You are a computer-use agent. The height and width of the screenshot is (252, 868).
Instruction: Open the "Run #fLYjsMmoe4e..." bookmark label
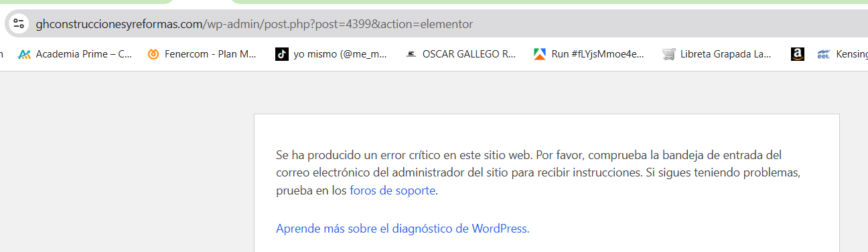tap(598, 55)
